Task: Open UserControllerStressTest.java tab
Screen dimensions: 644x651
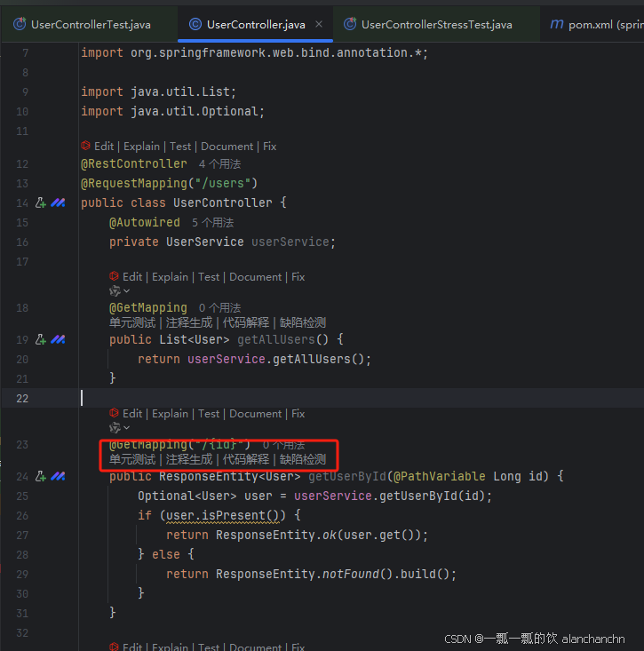Action: (436, 25)
